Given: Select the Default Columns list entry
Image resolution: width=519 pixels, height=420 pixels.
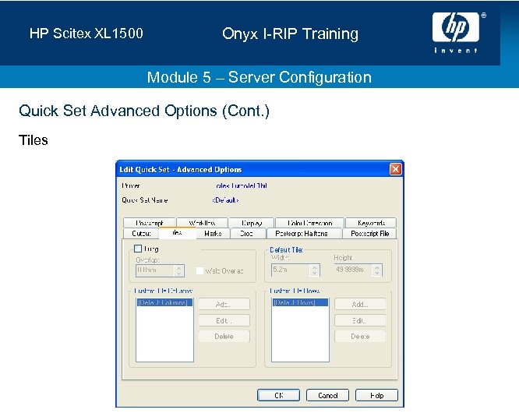Looking at the screenshot, I should [x=164, y=302].
